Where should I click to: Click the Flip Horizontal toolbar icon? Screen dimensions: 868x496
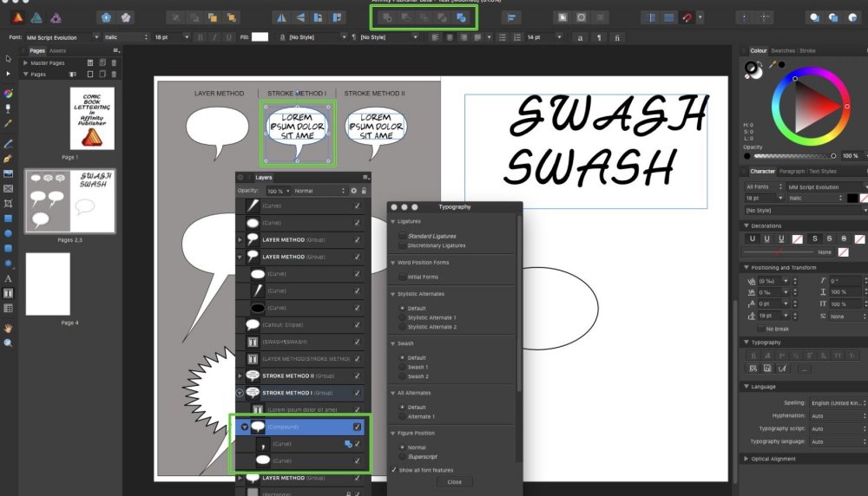coord(280,16)
